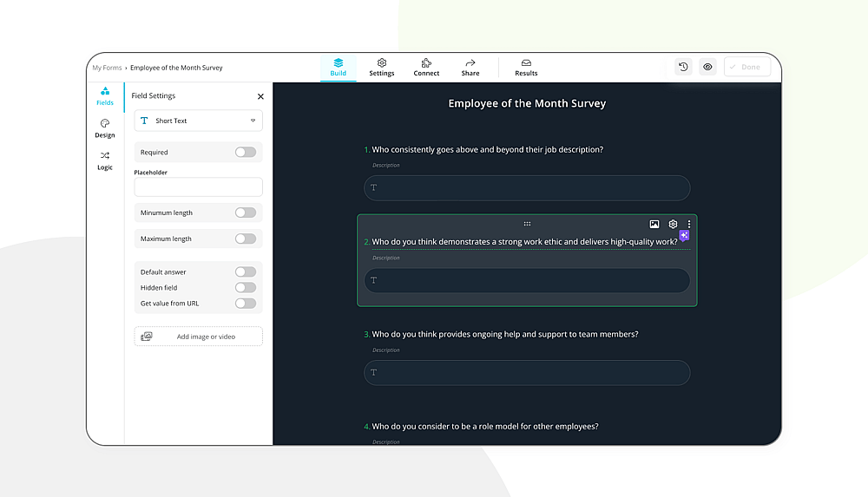Click the purple AI sparkle icon
The height and width of the screenshot is (497, 868).
point(684,235)
